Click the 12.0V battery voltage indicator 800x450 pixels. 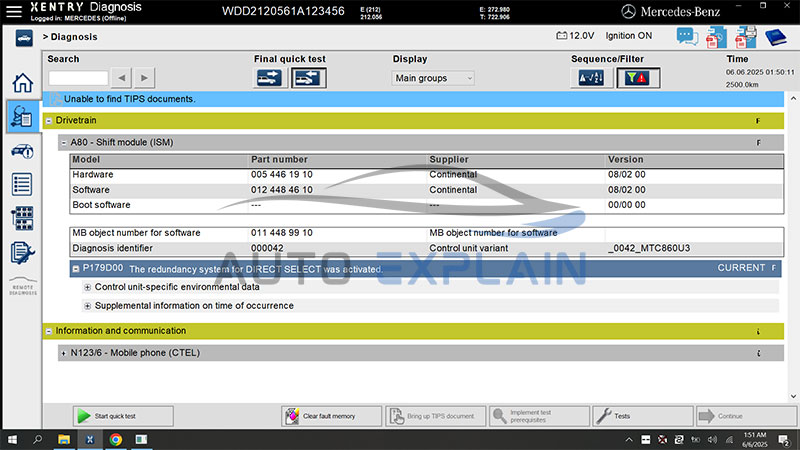575,36
